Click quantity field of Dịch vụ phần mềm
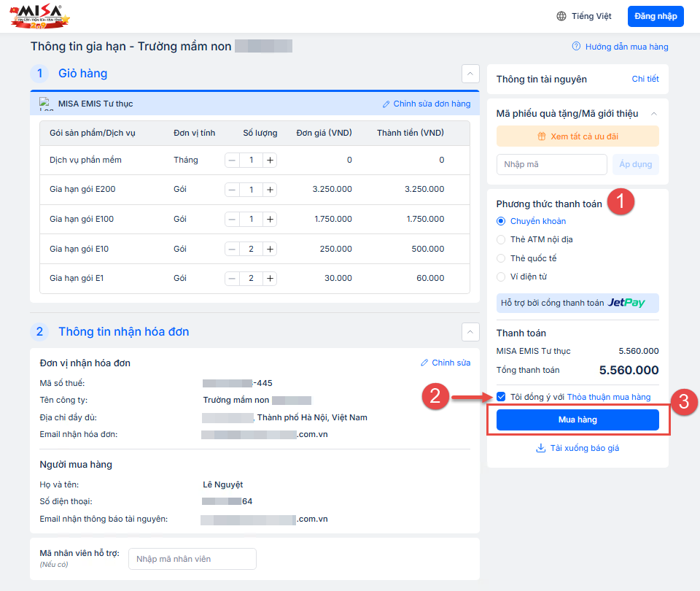Viewport: 700px width, 591px height. [x=251, y=160]
